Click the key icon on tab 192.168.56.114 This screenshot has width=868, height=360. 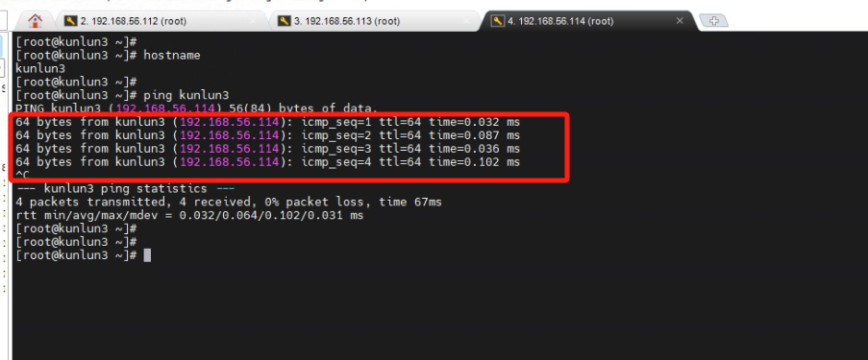click(498, 21)
